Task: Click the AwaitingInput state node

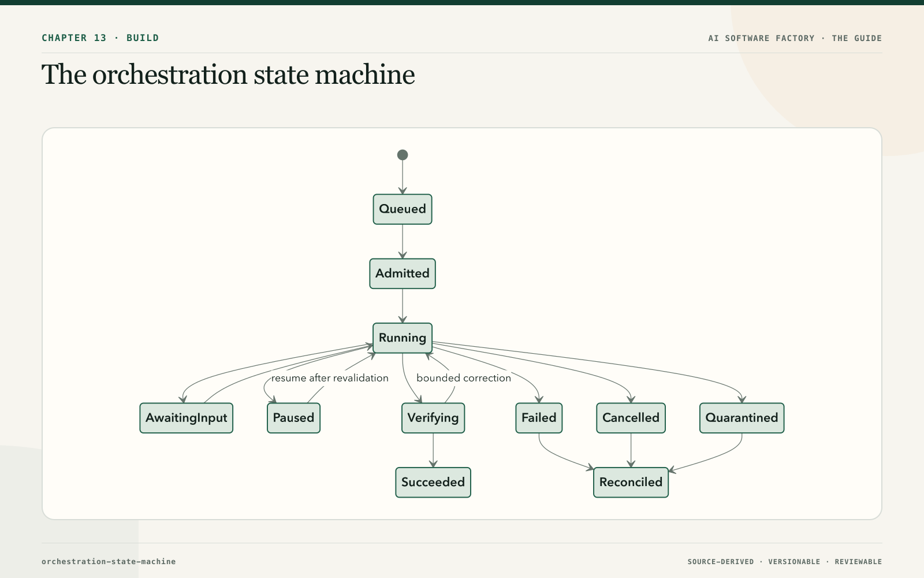Action: click(187, 418)
